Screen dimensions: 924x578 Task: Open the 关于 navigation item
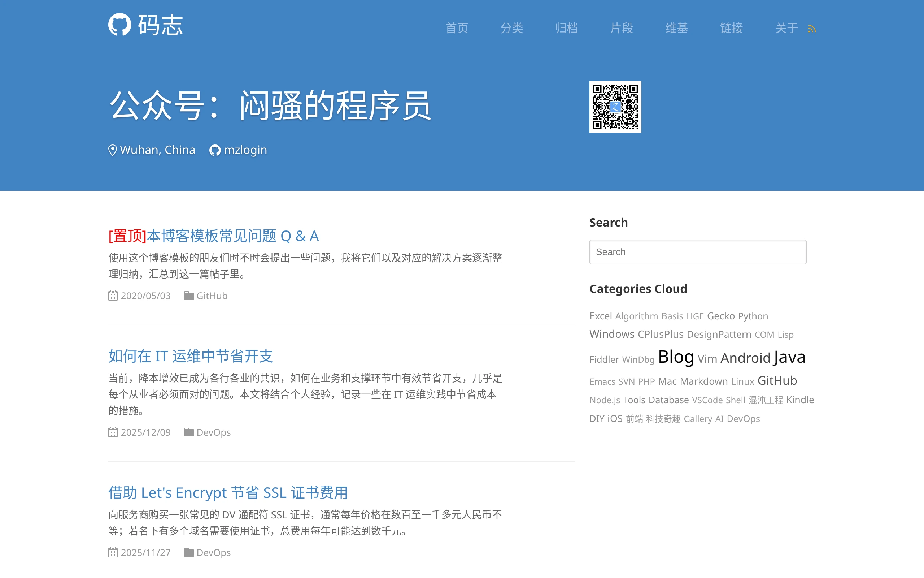(x=786, y=28)
